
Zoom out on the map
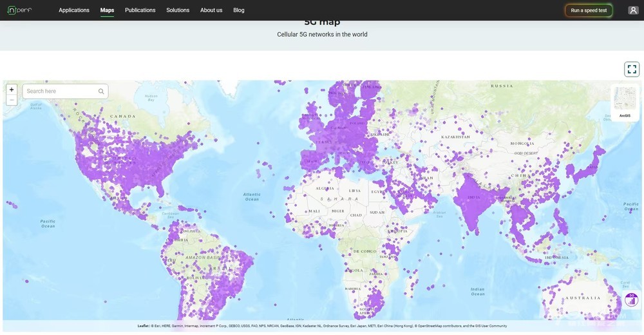pos(12,100)
